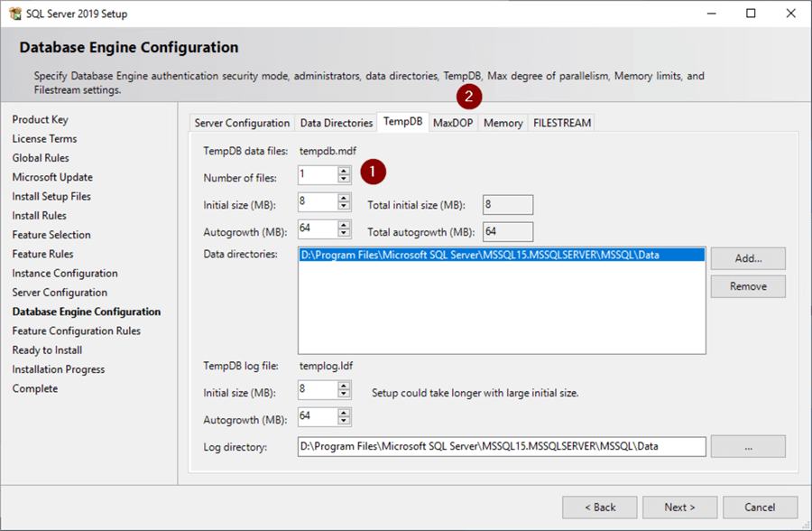Proceed with the Next button
The width and height of the screenshot is (812, 531).
pyautogui.click(x=680, y=508)
